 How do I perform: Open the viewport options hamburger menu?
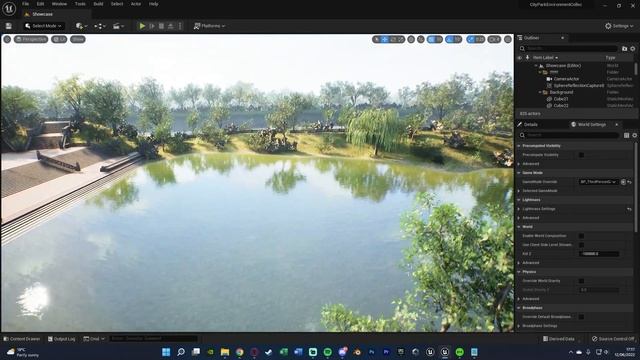[7, 39]
